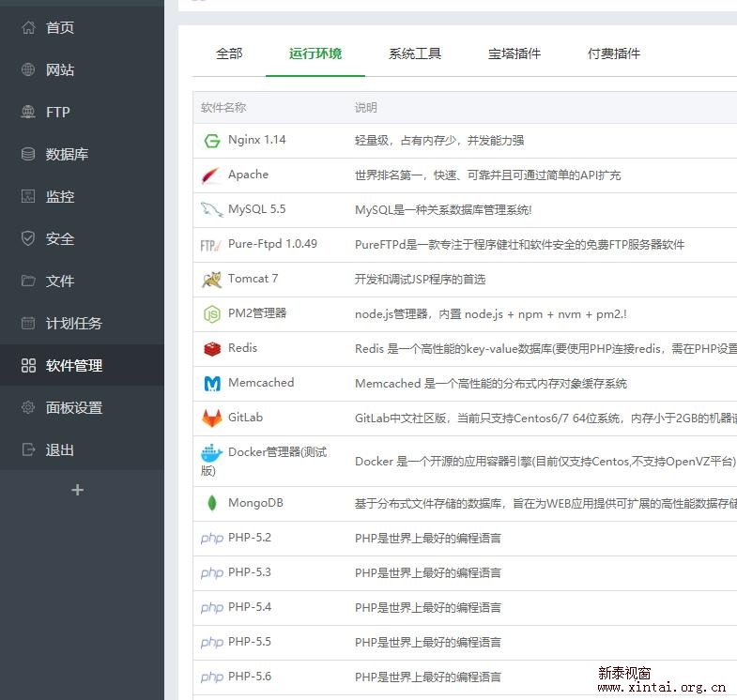
Task: Click the logout icon beside 退出
Action: click(x=28, y=449)
